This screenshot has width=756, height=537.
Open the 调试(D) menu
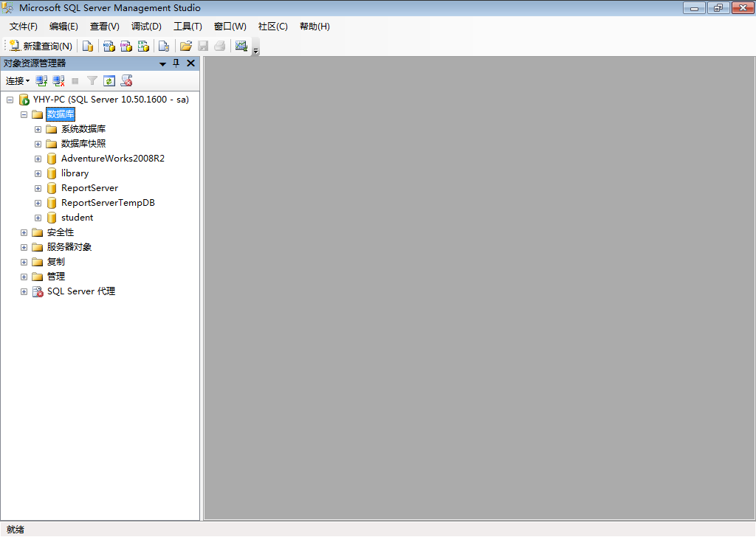click(x=147, y=27)
